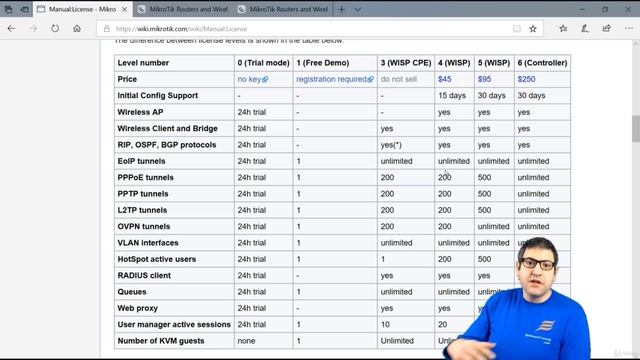Click the add notes pen icon
640x360 pixels.
tap(585, 28)
